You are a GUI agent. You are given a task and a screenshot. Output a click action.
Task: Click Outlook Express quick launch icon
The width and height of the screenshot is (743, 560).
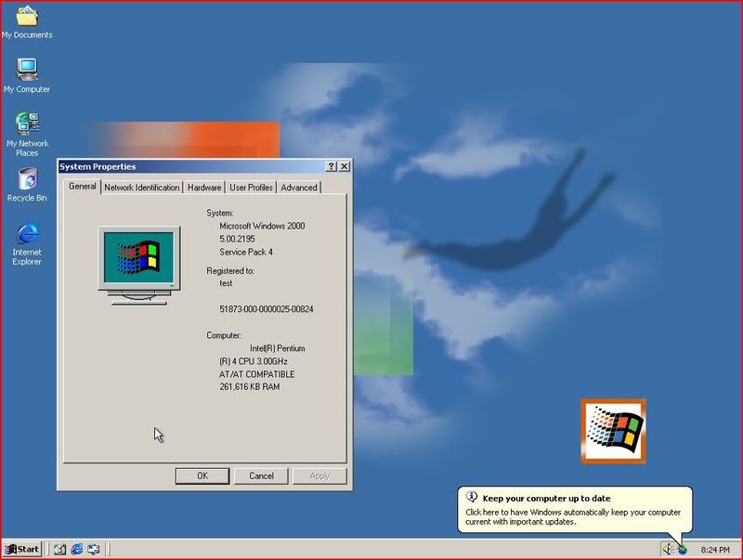(x=94, y=549)
